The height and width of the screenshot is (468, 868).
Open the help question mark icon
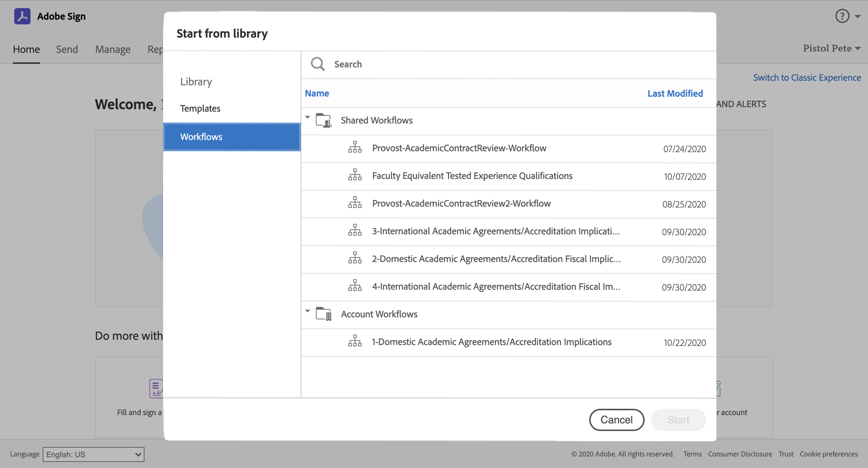click(842, 16)
